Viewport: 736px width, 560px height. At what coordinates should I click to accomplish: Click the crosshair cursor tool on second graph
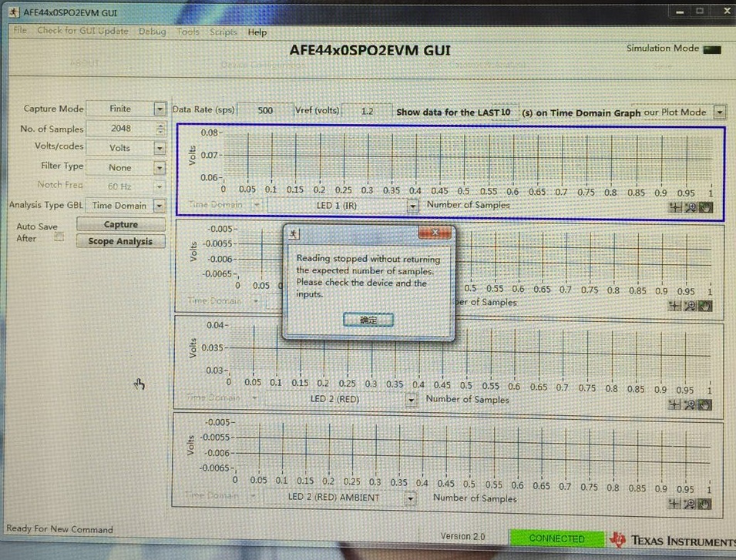(674, 306)
